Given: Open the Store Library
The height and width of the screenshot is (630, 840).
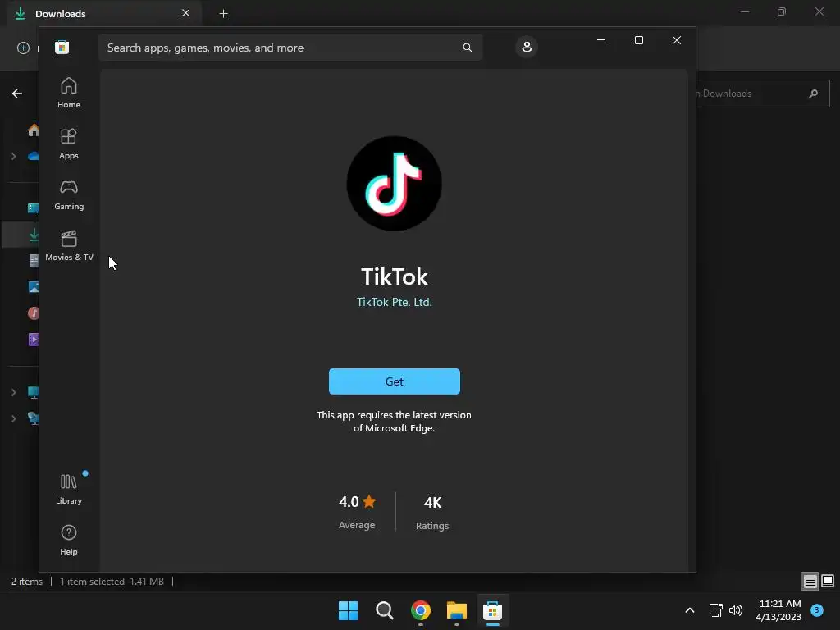Looking at the screenshot, I should pos(69,489).
